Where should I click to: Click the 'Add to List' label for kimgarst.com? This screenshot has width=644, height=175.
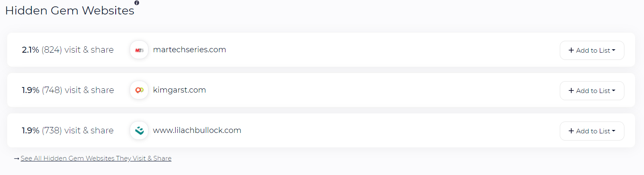(593, 90)
